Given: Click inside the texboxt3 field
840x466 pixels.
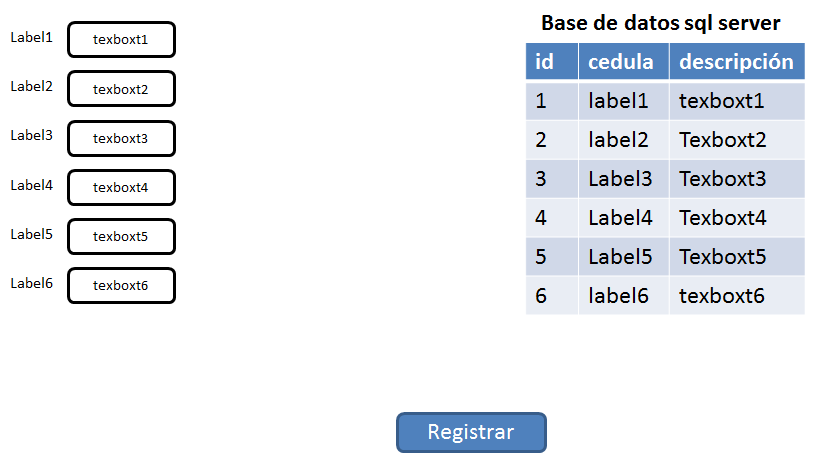Looking at the screenshot, I should pos(122,139).
